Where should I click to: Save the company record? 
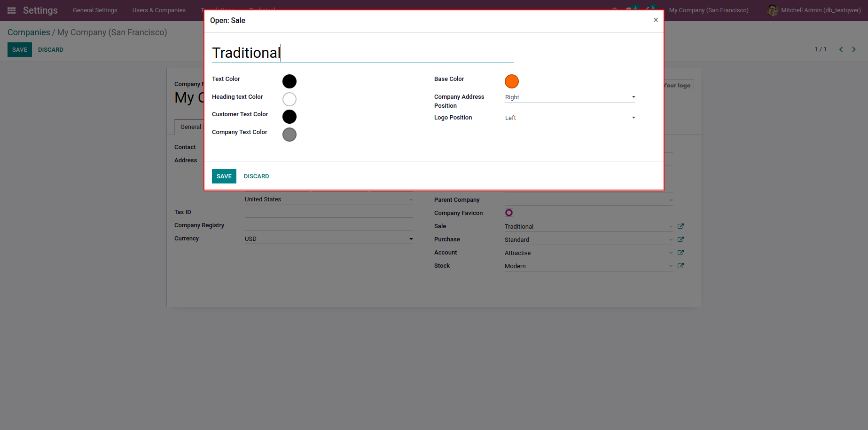[20, 49]
